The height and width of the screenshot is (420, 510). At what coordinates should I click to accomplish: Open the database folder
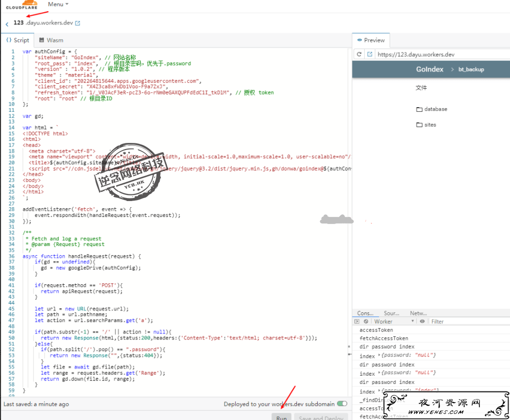pyautogui.click(x=431, y=109)
